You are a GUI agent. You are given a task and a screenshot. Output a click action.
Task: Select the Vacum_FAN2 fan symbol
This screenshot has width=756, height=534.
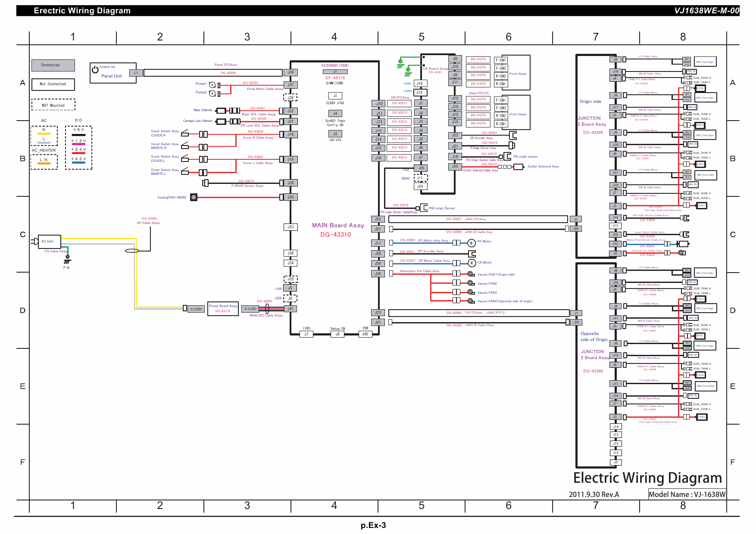[471, 283]
